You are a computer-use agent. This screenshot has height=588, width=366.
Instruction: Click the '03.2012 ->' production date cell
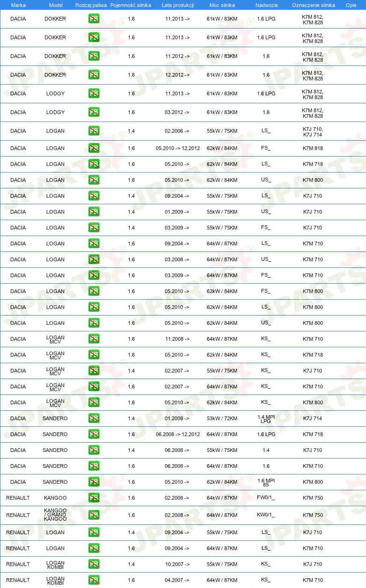177,112
